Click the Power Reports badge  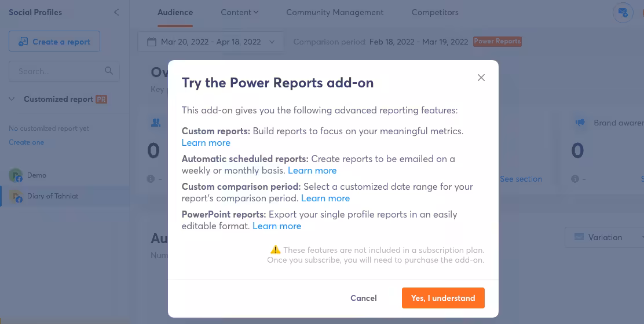click(497, 42)
